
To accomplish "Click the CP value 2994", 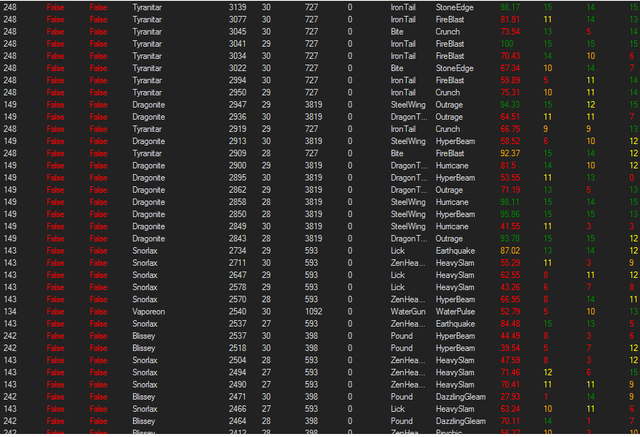I will pos(237,80).
